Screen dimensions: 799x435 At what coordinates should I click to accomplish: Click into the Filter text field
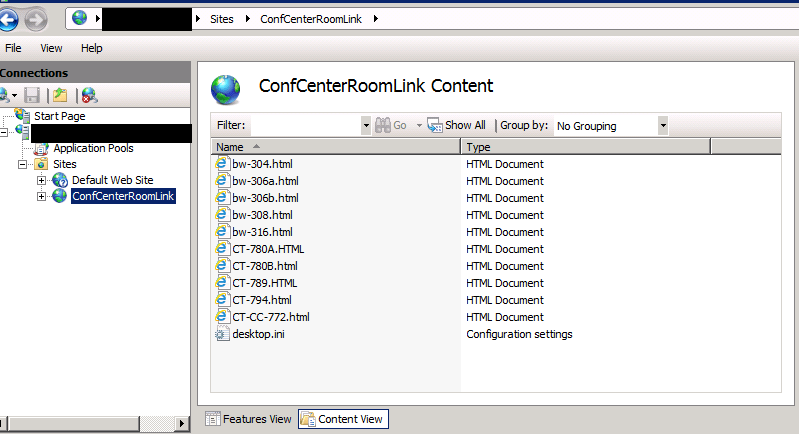click(306, 125)
